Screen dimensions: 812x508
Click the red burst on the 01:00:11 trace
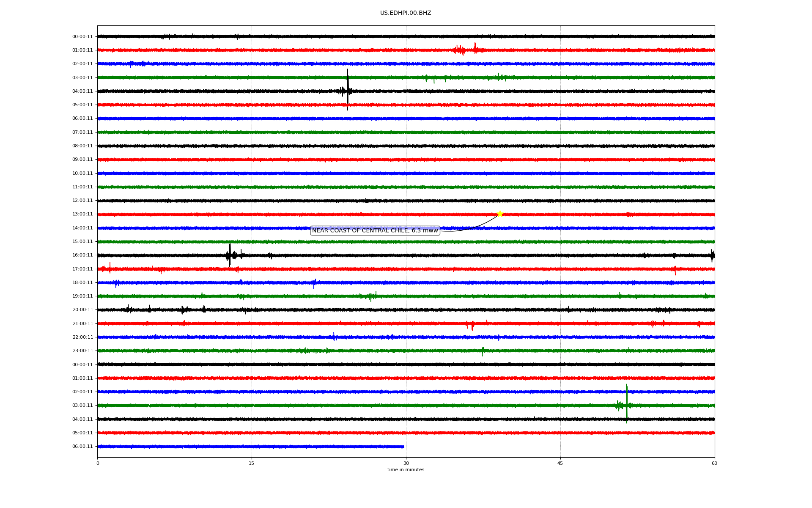[461, 50]
